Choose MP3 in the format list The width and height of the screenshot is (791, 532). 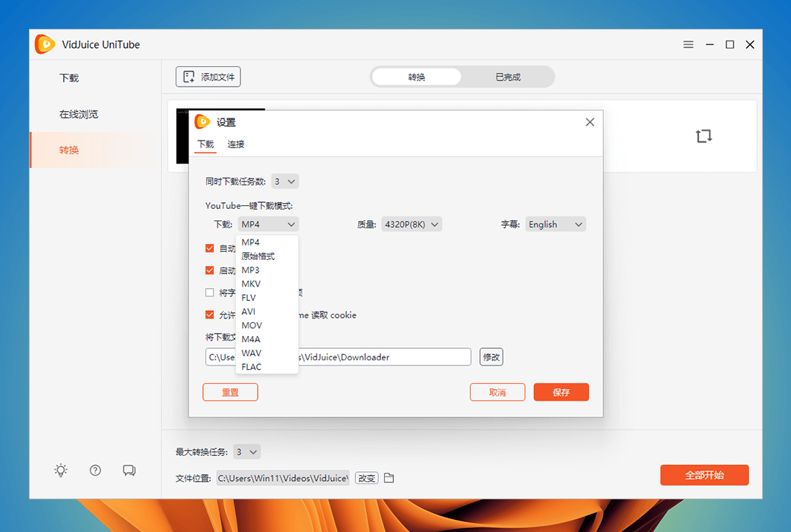(267, 270)
